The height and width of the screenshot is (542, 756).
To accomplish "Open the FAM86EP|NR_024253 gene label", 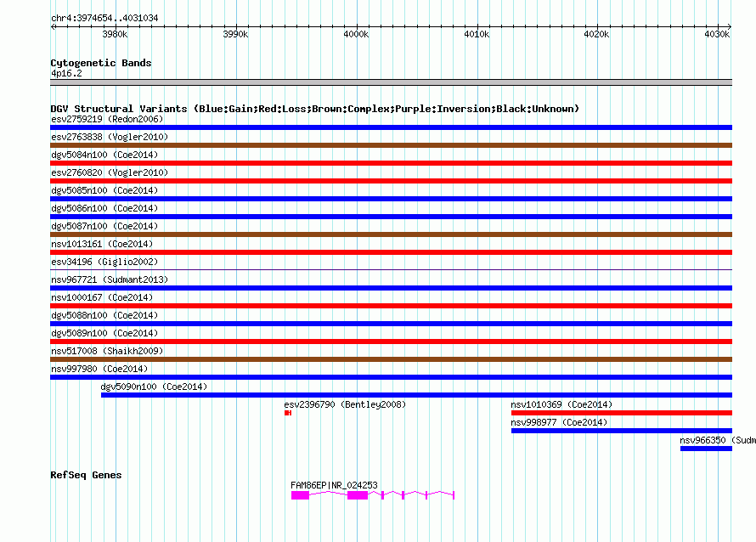I will 334,485.
